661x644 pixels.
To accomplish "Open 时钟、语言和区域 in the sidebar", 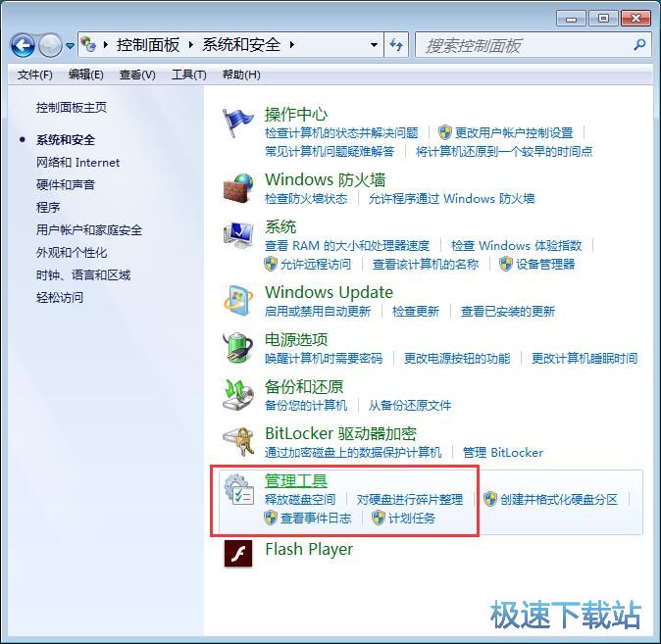I will [x=83, y=274].
